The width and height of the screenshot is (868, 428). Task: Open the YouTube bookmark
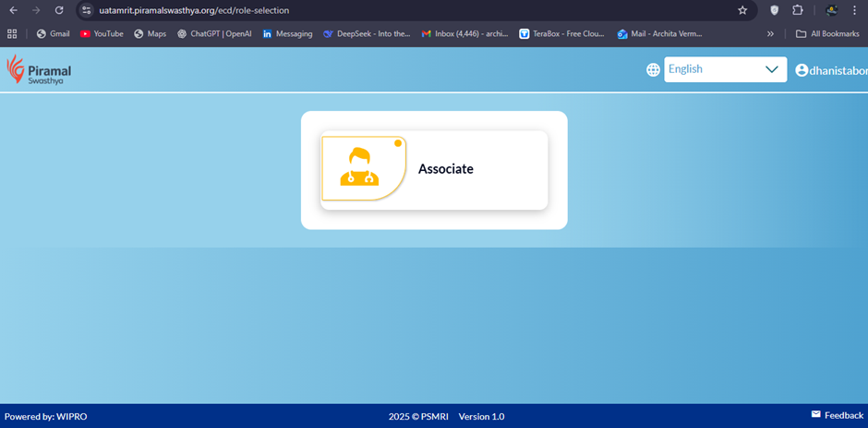pos(102,34)
